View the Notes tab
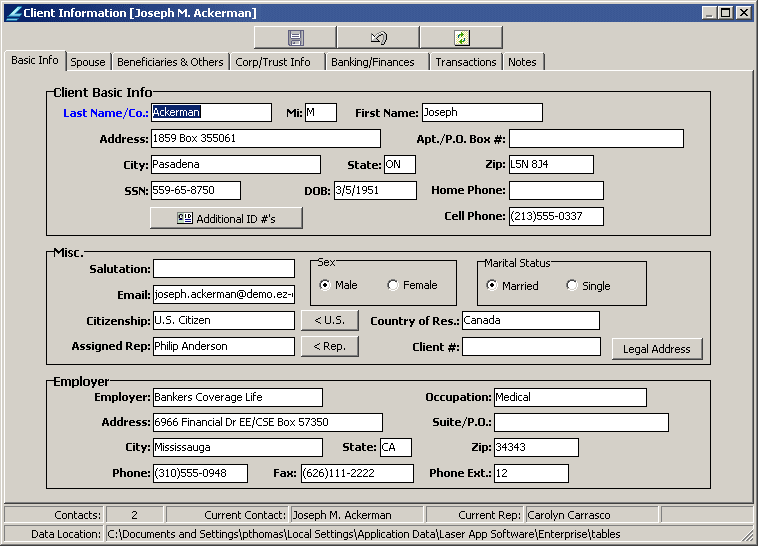758x546 pixels. point(522,62)
